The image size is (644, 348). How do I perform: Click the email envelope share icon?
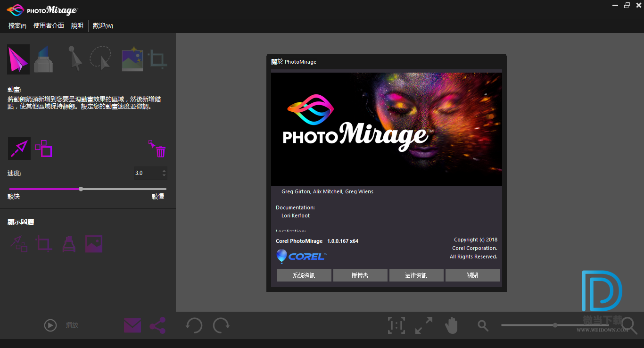tap(132, 325)
